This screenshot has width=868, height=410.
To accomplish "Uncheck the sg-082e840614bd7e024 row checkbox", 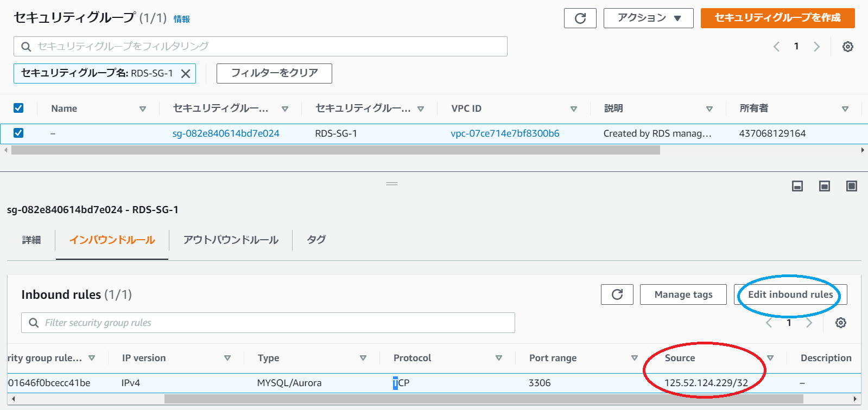I will tap(18, 133).
